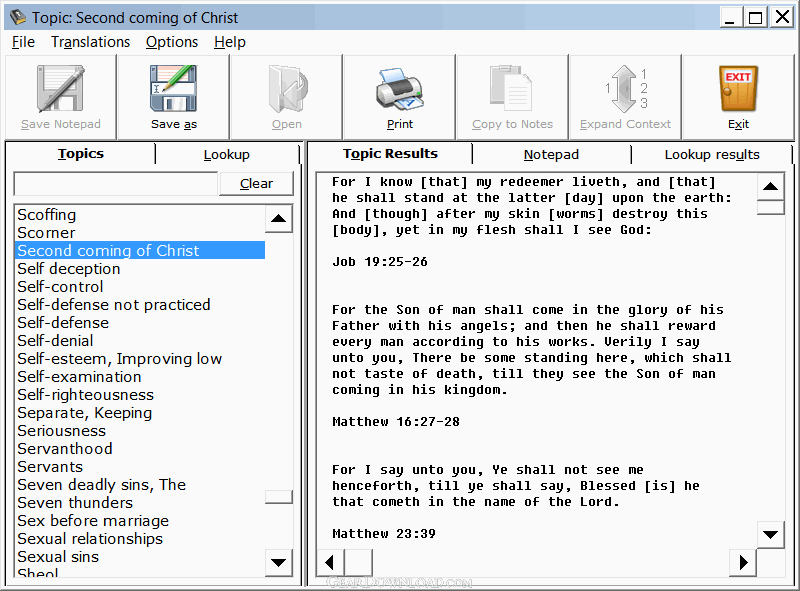The image size is (800, 591).
Task: Switch to the Lookup results tab
Action: point(712,154)
